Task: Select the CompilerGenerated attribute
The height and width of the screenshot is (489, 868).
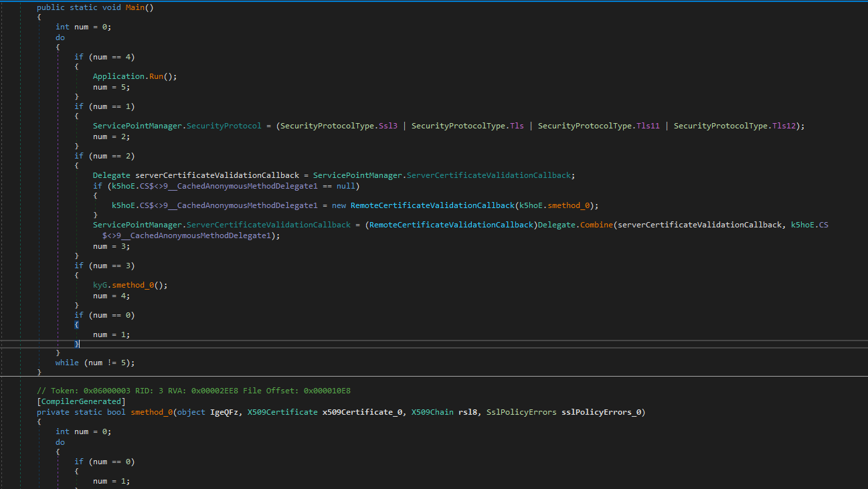Action: (81, 401)
